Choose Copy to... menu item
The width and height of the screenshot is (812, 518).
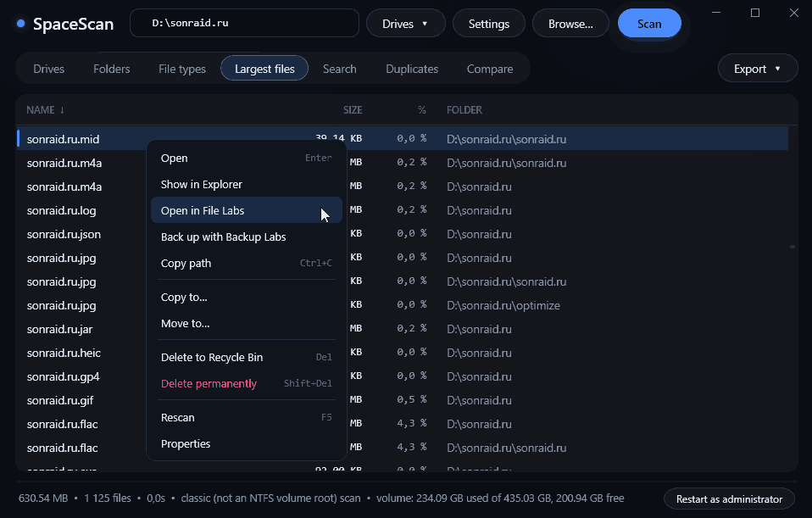247,298
